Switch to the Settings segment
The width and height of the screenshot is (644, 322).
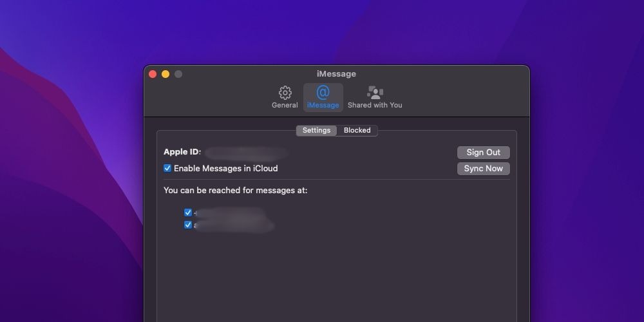coord(316,130)
